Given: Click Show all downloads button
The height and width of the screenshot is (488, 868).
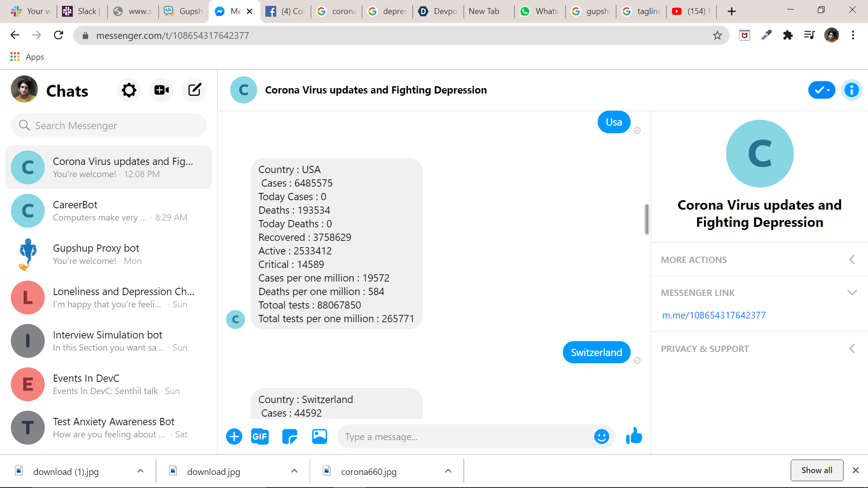Looking at the screenshot, I should (816, 470).
